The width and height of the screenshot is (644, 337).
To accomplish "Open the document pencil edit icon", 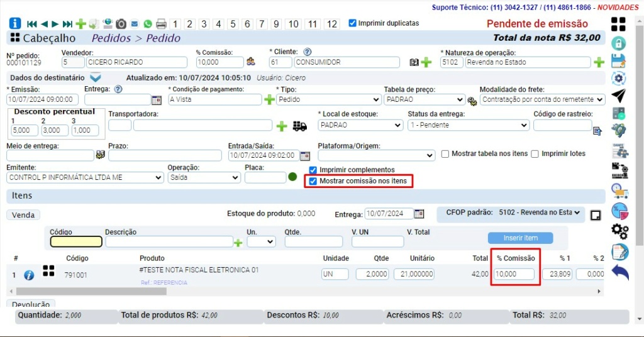I will click(619, 251).
